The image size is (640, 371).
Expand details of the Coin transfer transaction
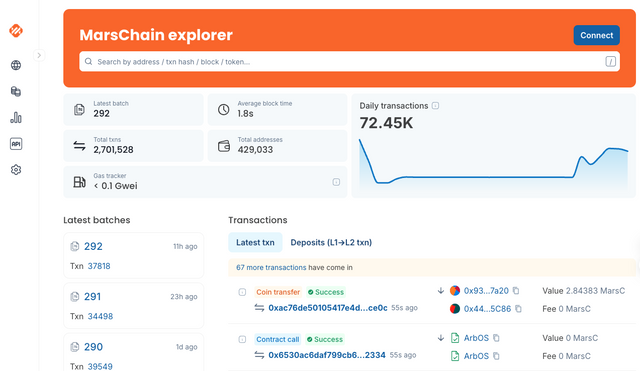coord(242,292)
